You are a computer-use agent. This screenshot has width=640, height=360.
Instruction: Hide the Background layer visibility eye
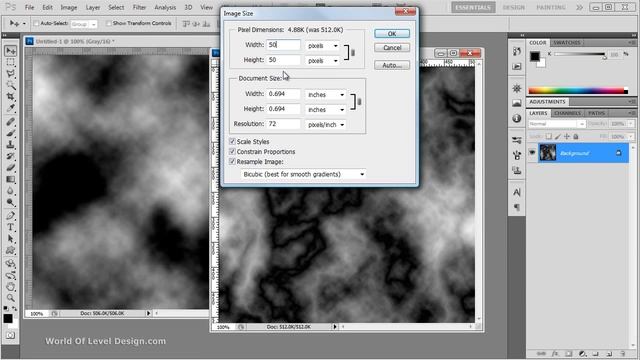click(x=532, y=153)
